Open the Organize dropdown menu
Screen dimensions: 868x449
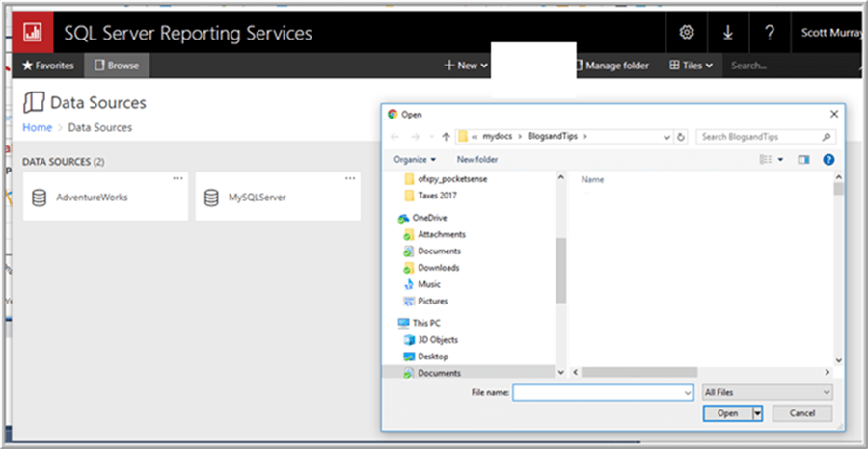point(415,159)
